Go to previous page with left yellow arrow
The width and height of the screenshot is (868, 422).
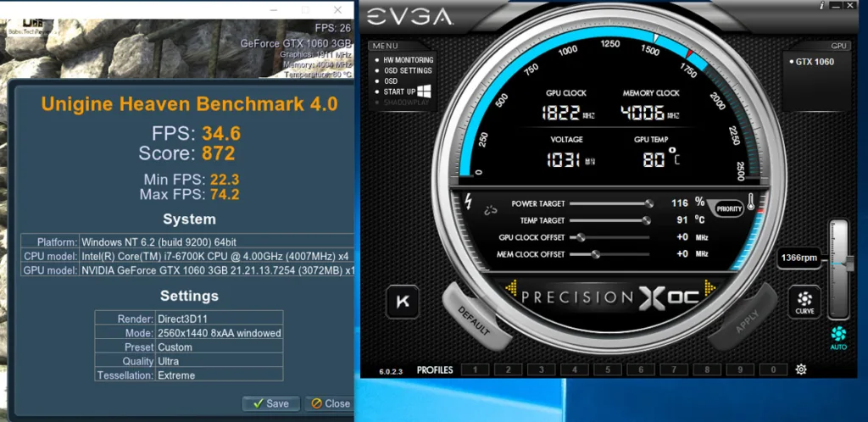511,287
